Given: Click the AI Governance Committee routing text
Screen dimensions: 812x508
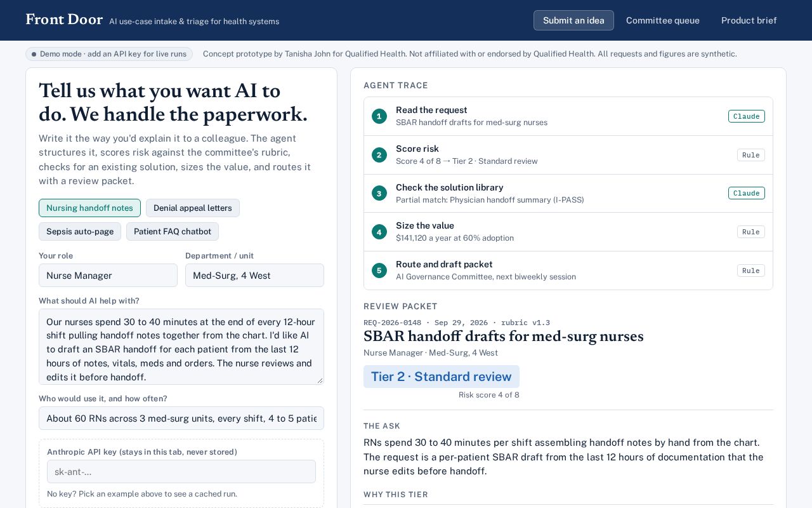Looking at the screenshot, I should [486, 277].
